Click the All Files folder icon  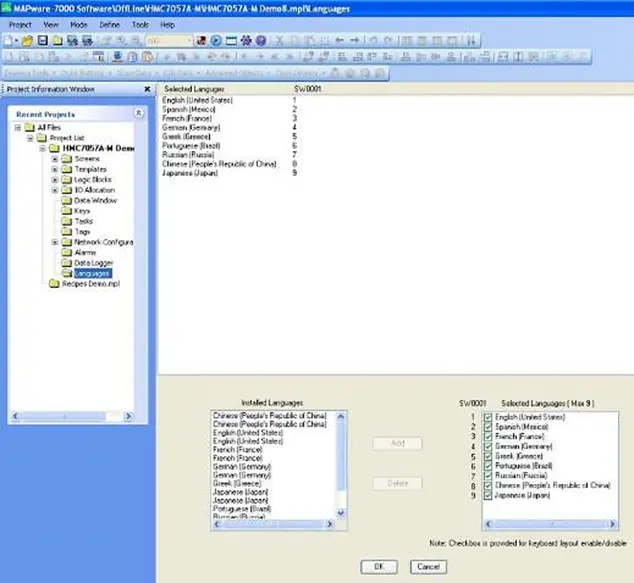pyautogui.click(x=30, y=128)
